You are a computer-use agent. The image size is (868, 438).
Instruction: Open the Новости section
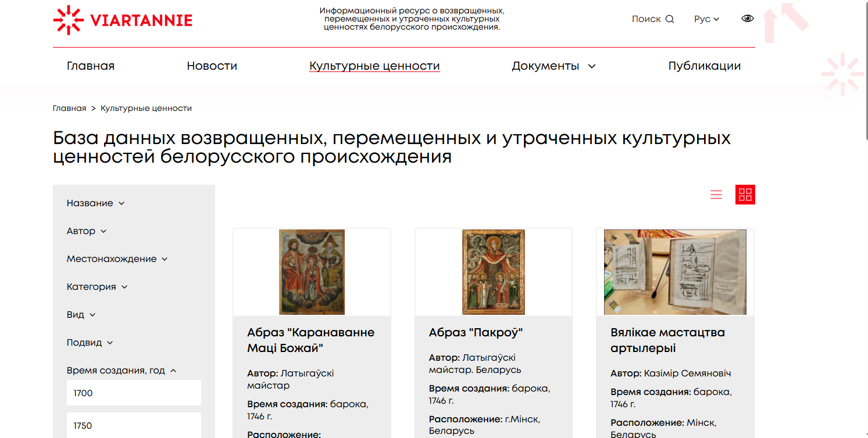212,66
